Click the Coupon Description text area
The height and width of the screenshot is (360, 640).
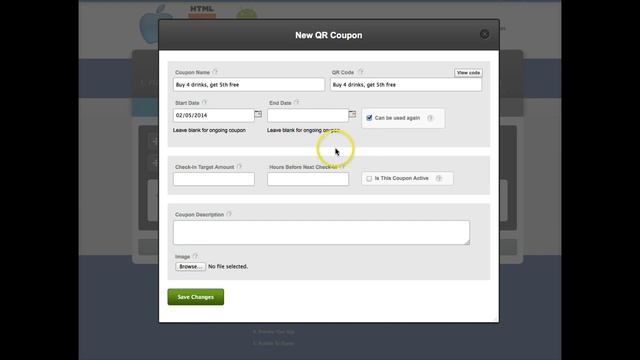pyautogui.click(x=321, y=233)
